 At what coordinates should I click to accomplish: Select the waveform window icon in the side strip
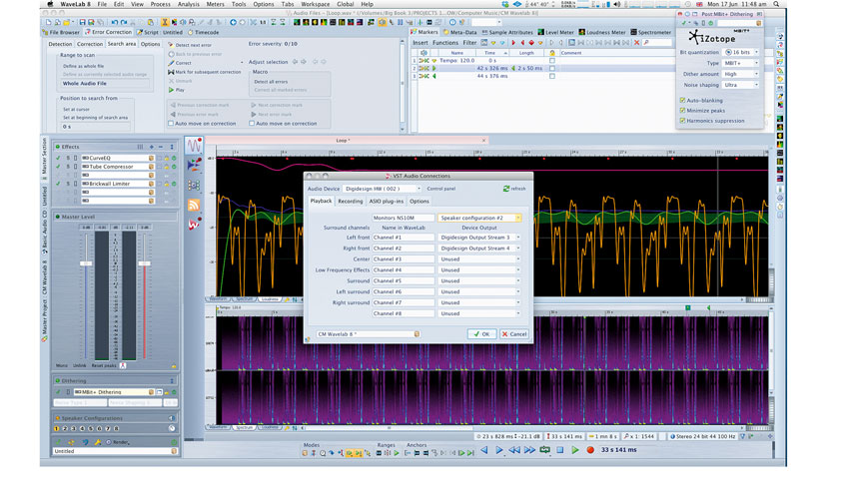[194, 146]
